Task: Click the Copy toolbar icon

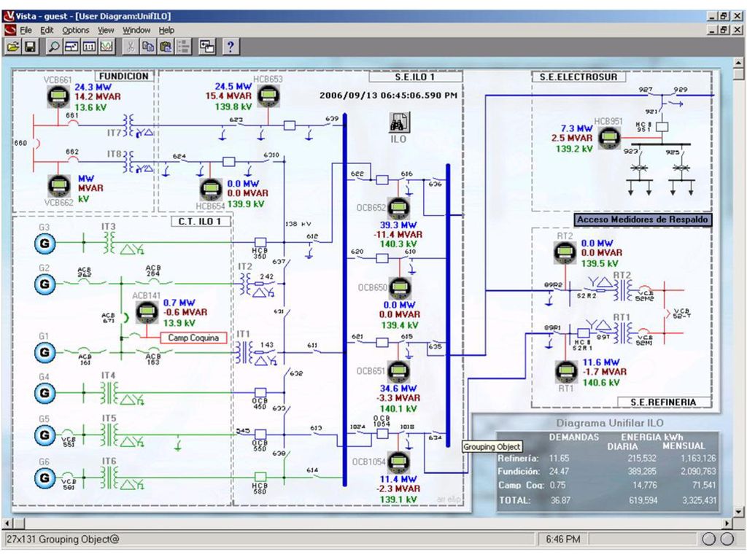Action: (x=147, y=47)
